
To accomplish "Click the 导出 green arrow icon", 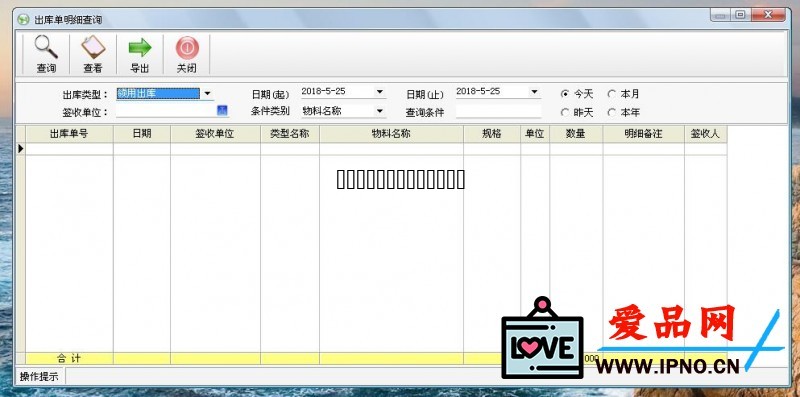I will (140, 47).
